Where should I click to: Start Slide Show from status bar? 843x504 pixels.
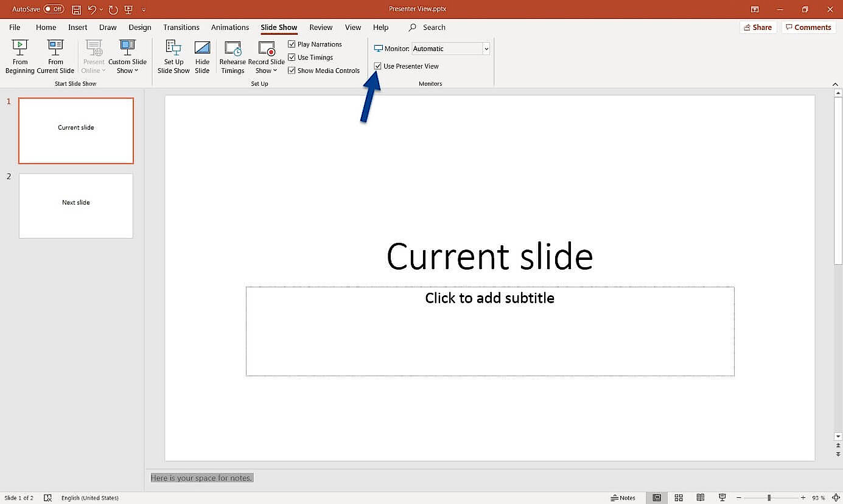[722, 497]
